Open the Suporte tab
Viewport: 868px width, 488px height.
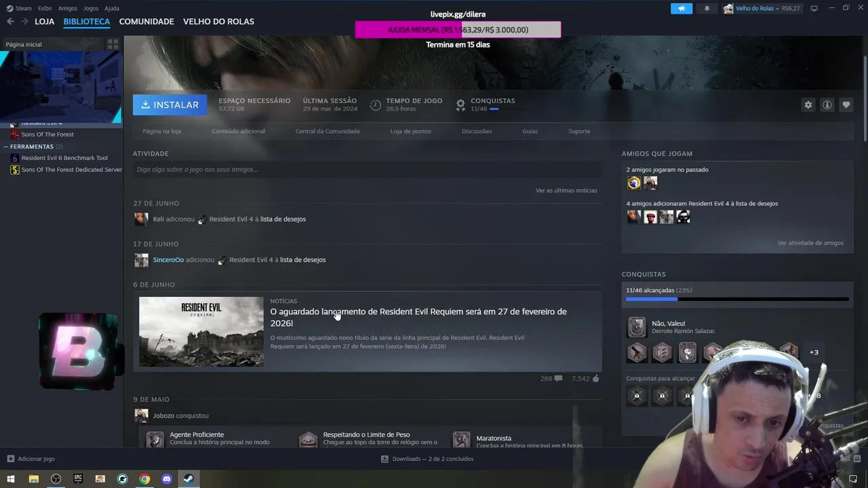579,131
